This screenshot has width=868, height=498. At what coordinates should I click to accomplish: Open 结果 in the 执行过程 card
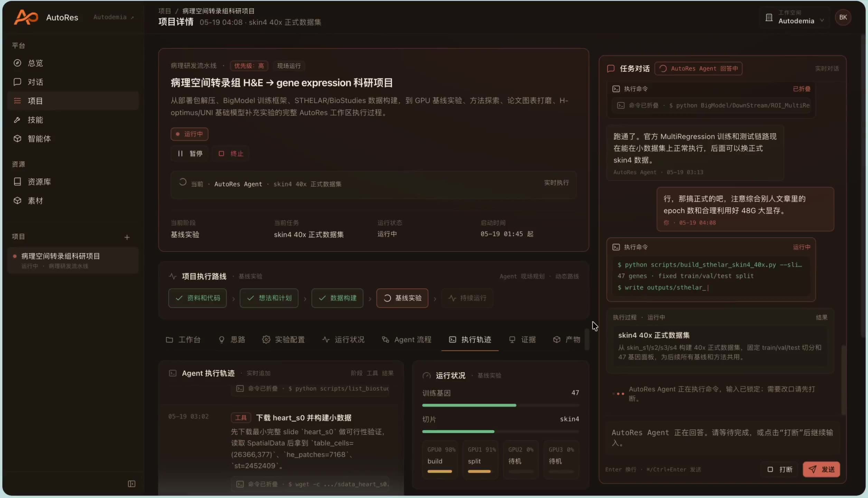tap(821, 317)
